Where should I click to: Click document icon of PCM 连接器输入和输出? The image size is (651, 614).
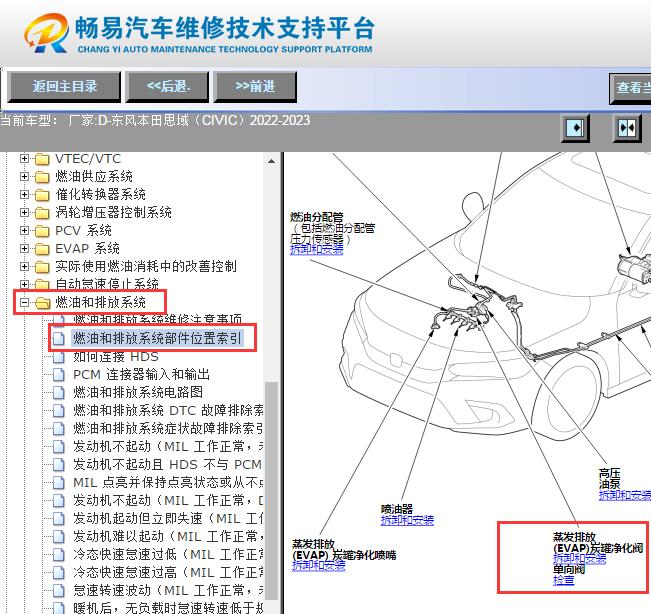click(x=59, y=374)
